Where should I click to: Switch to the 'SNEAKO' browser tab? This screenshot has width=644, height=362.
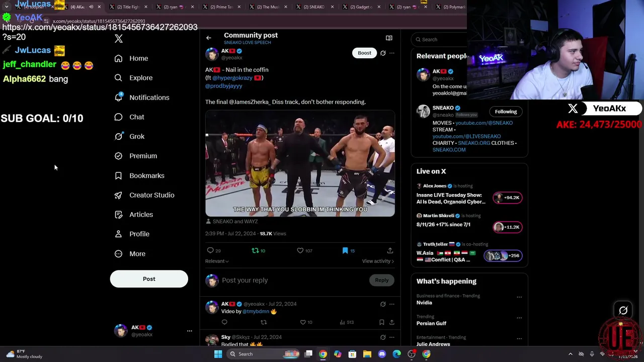click(x=314, y=7)
